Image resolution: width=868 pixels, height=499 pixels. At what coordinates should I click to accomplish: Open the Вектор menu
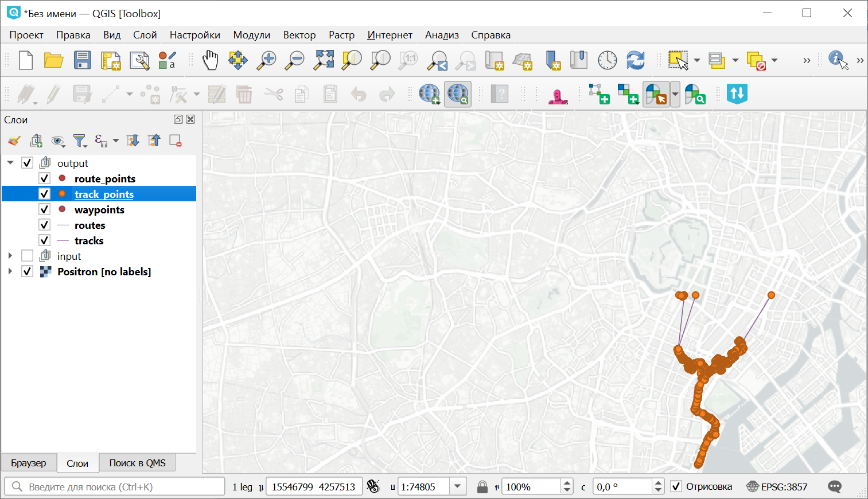(x=299, y=35)
